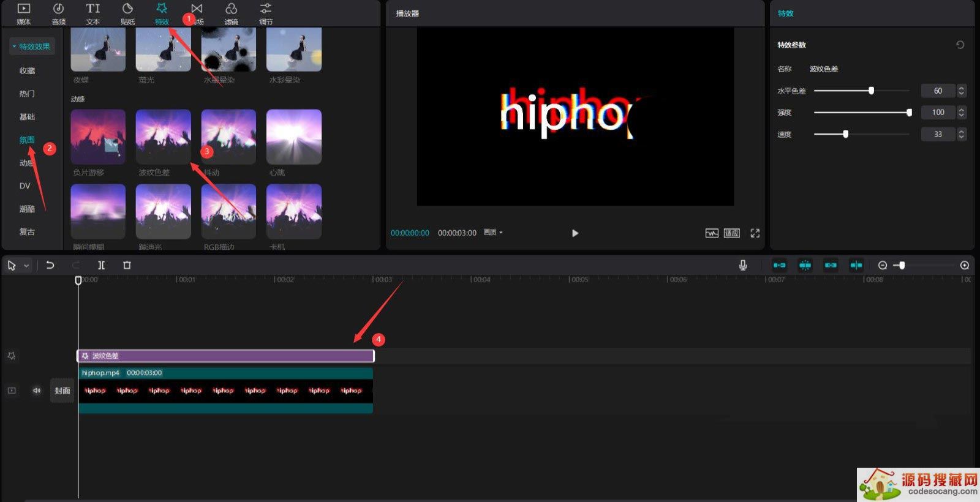The width and height of the screenshot is (980, 502).
Task: Toggle the main track magnet snapping
Action: [x=779, y=265]
